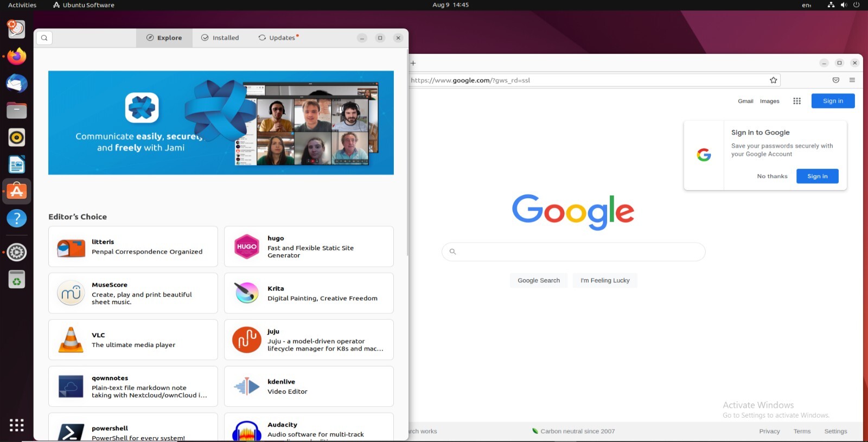Open the Jami featured banner
Screen dimensions: 868x442
click(221, 123)
